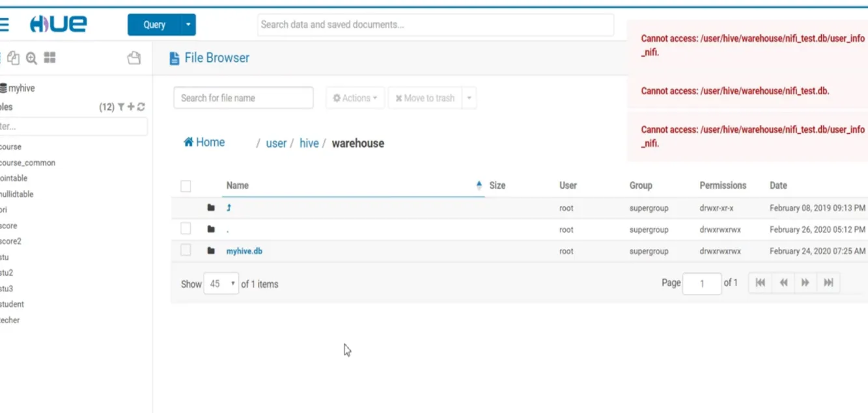The height and width of the screenshot is (413, 868).
Task: Expand the Move to trash dropdown arrow
Action: tap(469, 98)
